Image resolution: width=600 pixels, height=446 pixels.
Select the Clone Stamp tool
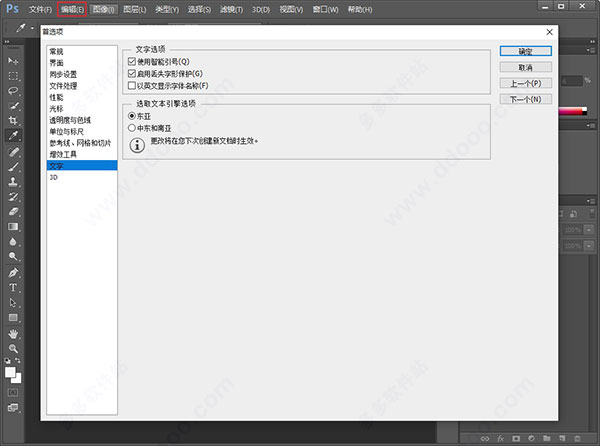[x=13, y=182]
